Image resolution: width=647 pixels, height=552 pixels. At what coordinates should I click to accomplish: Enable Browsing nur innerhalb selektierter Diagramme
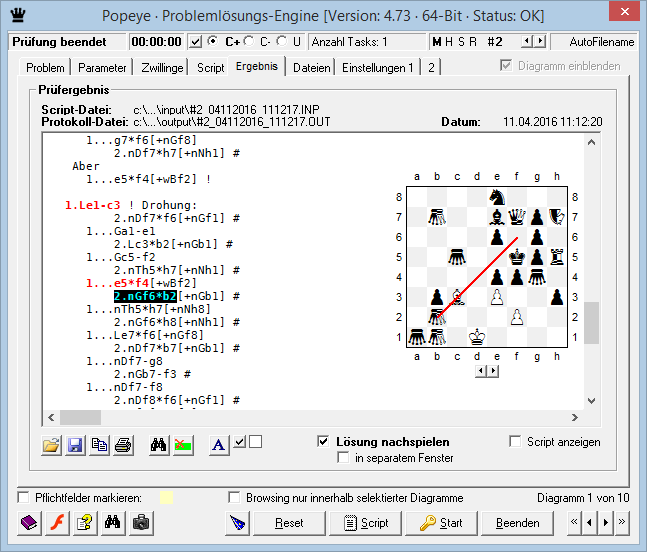[234, 498]
